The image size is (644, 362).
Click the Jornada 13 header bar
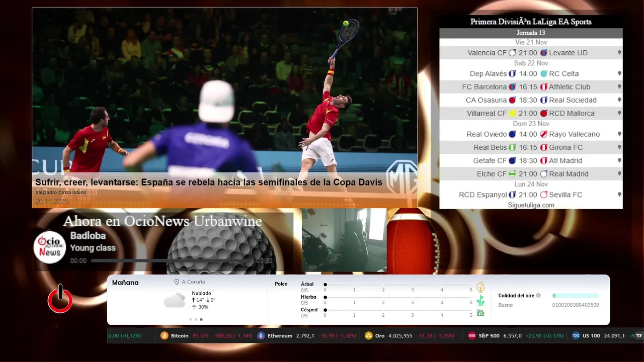click(x=531, y=33)
